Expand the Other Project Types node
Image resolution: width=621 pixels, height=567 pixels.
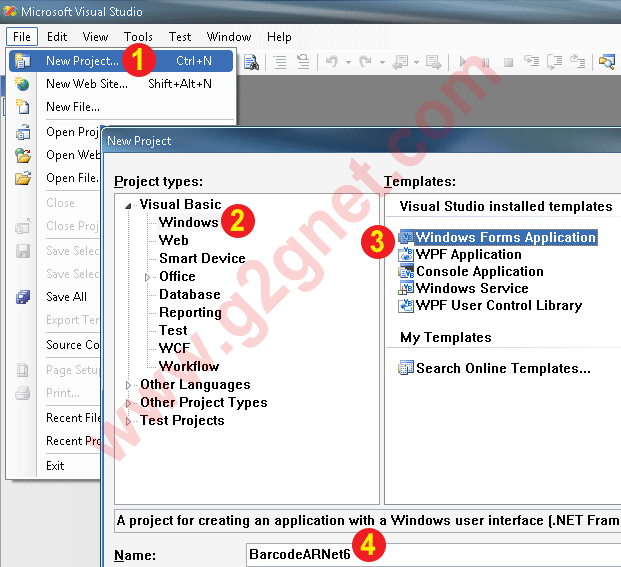point(128,403)
